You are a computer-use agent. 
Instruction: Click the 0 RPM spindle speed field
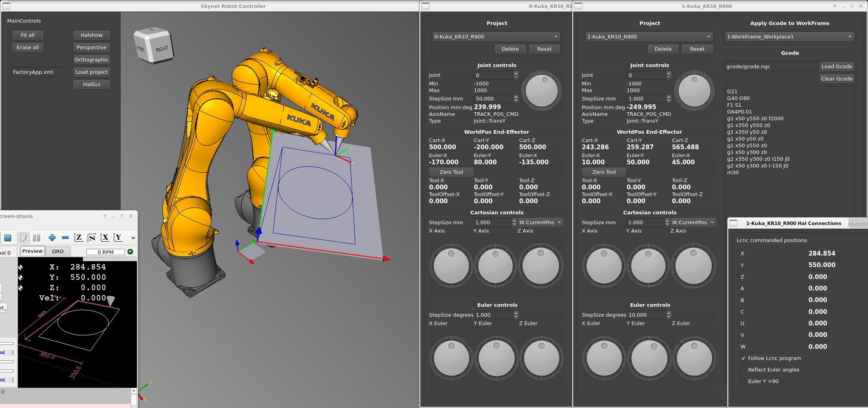(106, 252)
